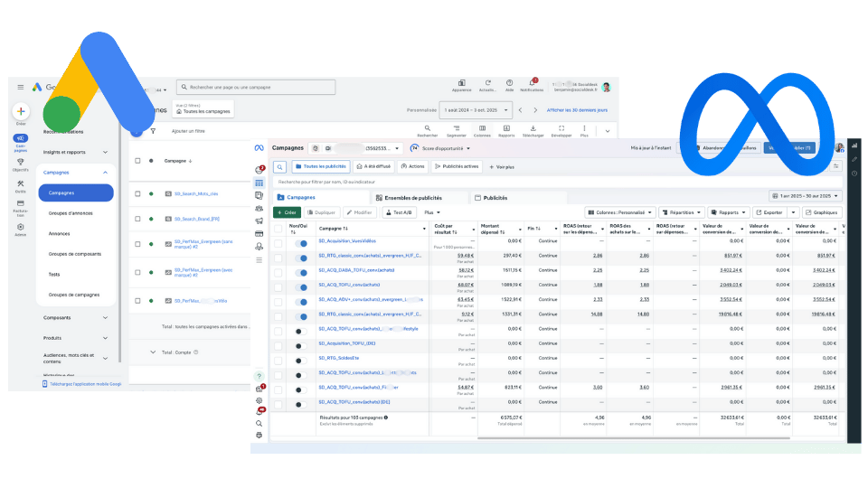868x488 pixels.
Task: Click Test A/B button
Action: (399, 212)
